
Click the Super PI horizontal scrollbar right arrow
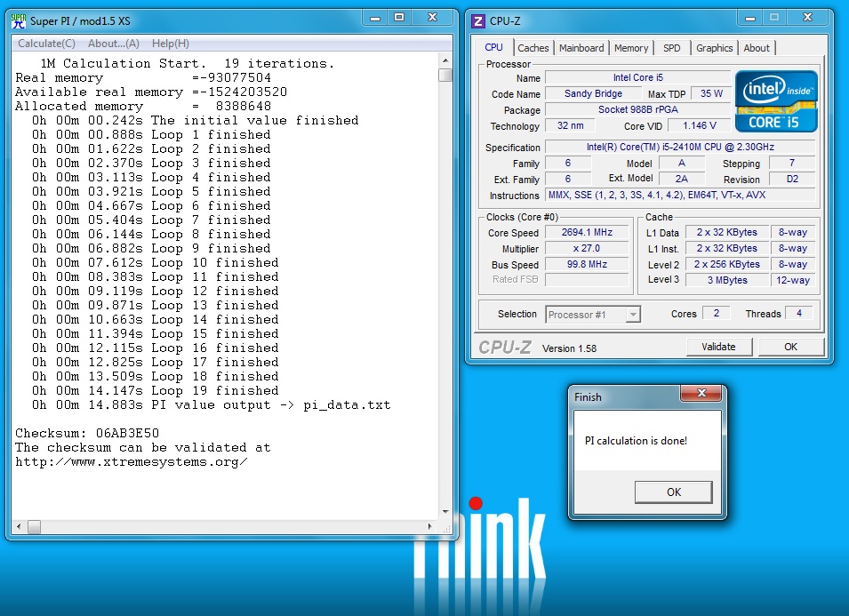click(432, 526)
